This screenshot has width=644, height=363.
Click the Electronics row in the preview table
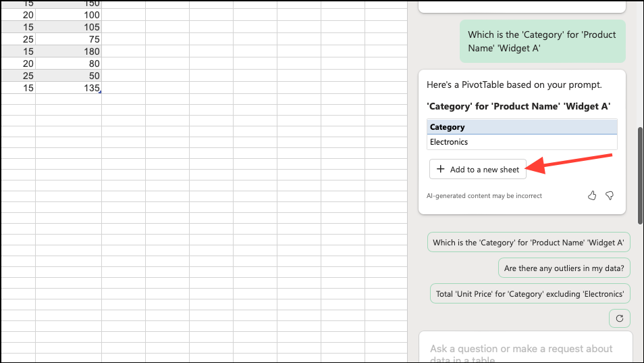(x=522, y=142)
